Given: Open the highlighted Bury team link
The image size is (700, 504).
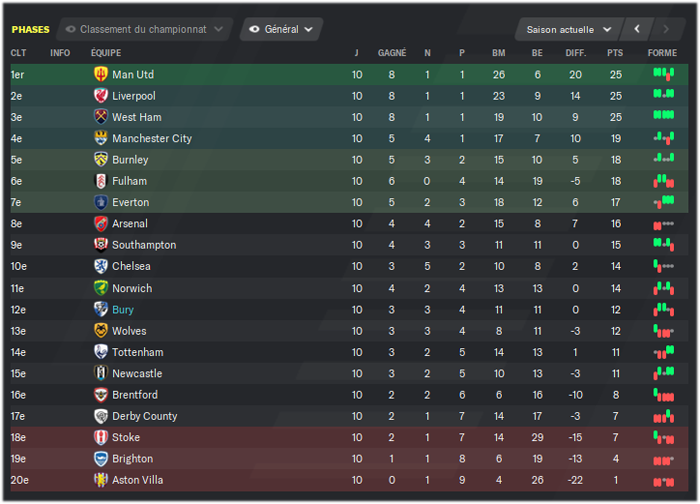Looking at the screenshot, I should [123, 309].
